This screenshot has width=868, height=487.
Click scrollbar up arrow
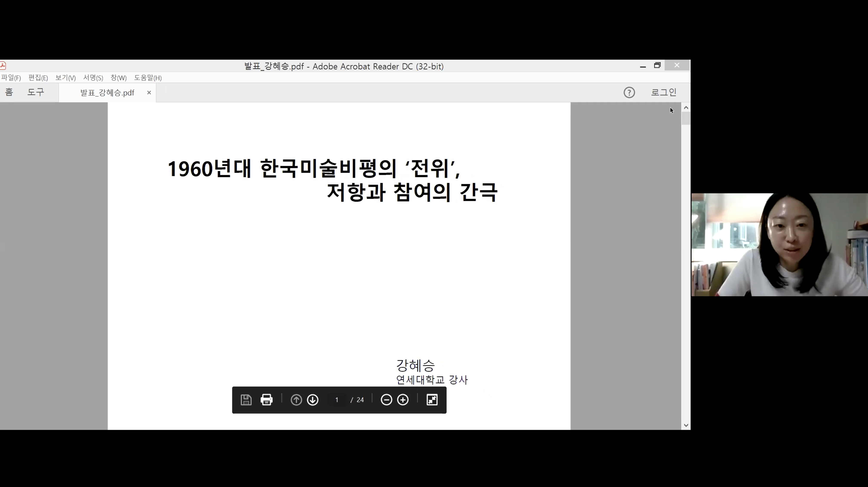[686, 107]
